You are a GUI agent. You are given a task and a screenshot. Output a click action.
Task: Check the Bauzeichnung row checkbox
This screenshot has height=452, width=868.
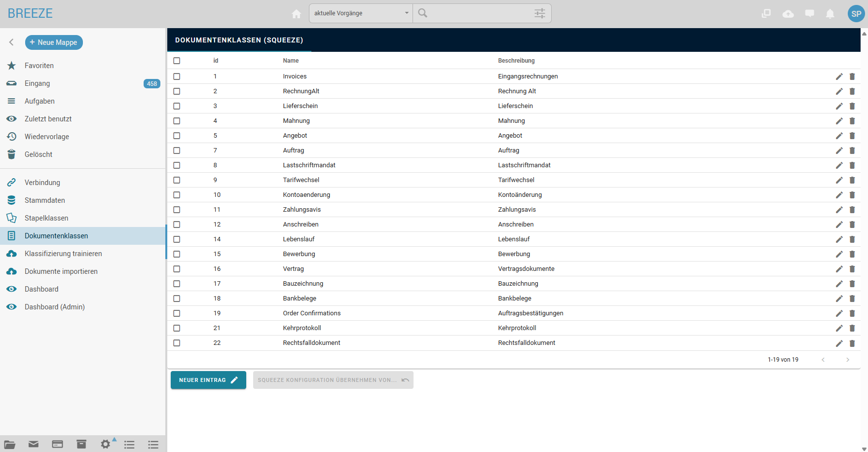pos(177,284)
